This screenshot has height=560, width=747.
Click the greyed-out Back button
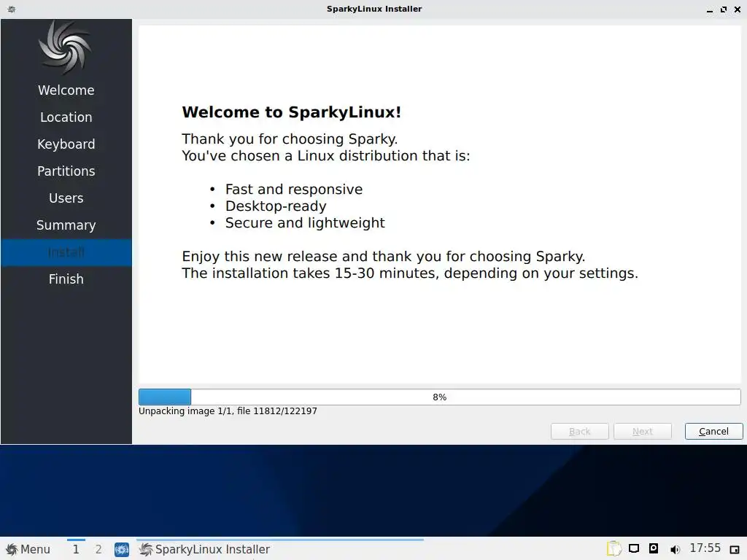click(579, 432)
